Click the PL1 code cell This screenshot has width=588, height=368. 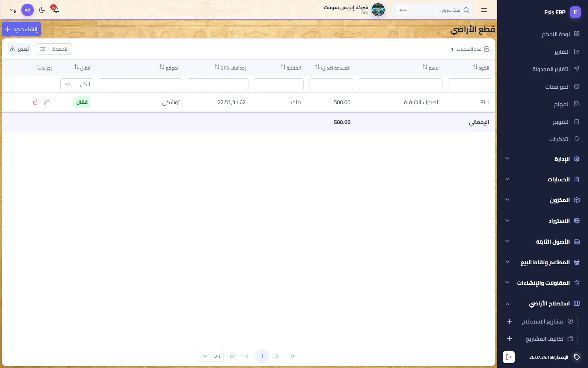point(485,102)
